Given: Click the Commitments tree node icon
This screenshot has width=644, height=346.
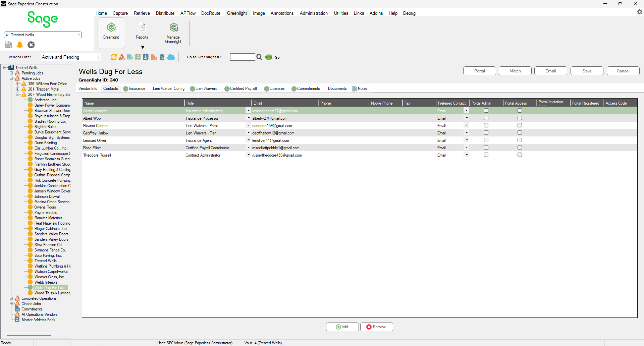Looking at the screenshot, I should coord(17,309).
